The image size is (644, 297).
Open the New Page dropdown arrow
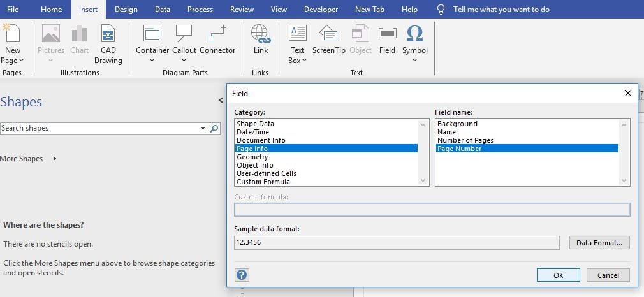click(21, 61)
